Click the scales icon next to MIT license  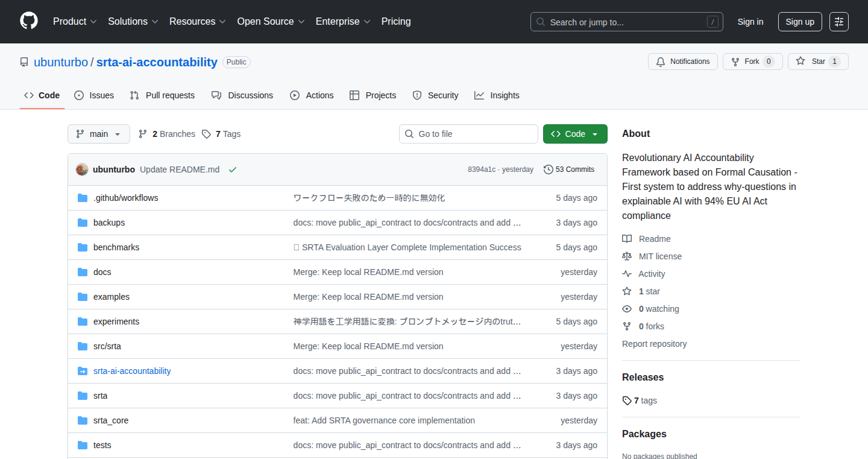coord(627,256)
